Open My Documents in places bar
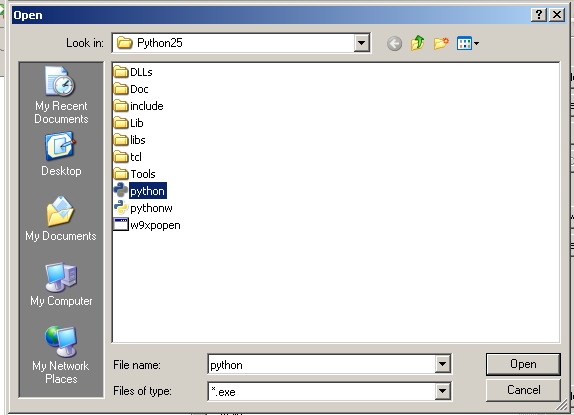This screenshot has width=574, height=415. tap(61, 219)
